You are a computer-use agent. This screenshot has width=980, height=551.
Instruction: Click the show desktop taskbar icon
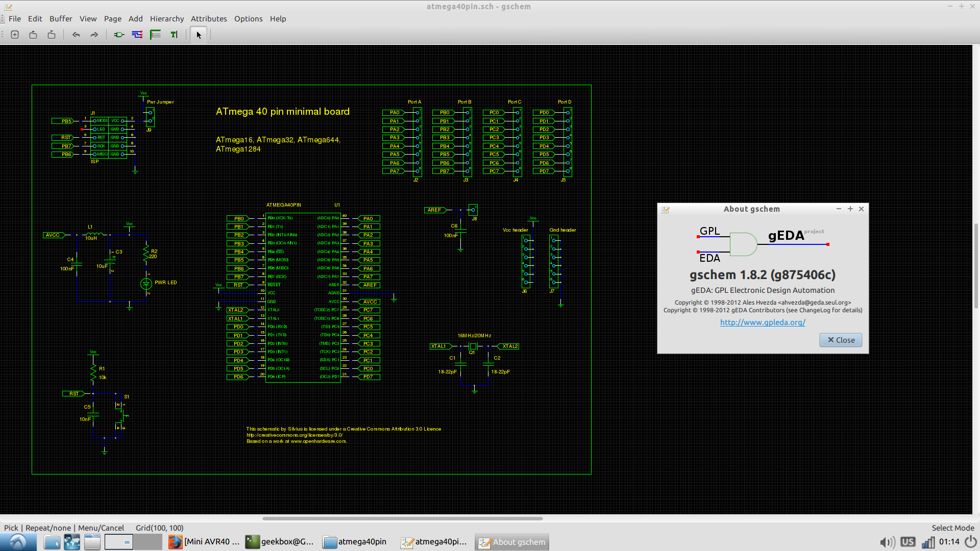click(92, 542)
